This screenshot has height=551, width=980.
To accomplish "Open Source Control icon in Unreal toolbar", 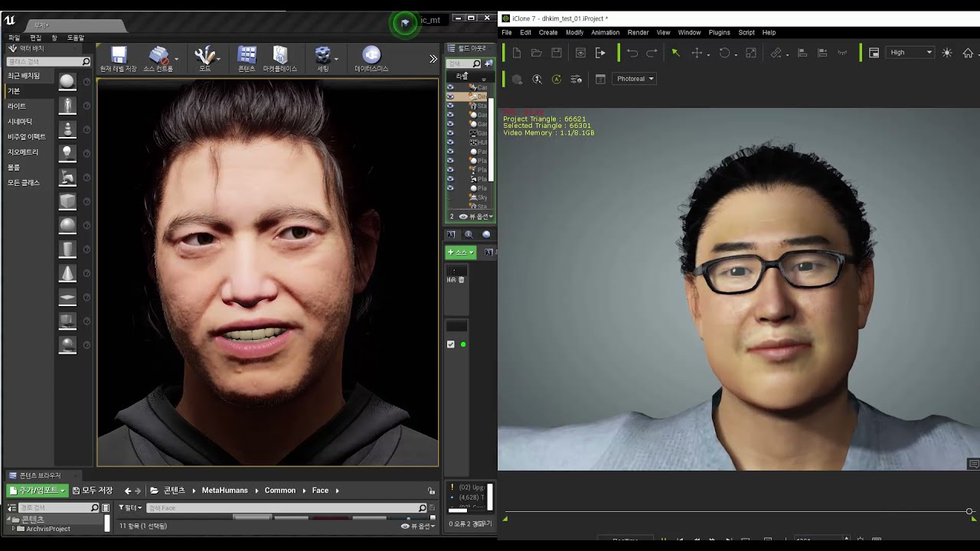I will [x=158, y=55].
